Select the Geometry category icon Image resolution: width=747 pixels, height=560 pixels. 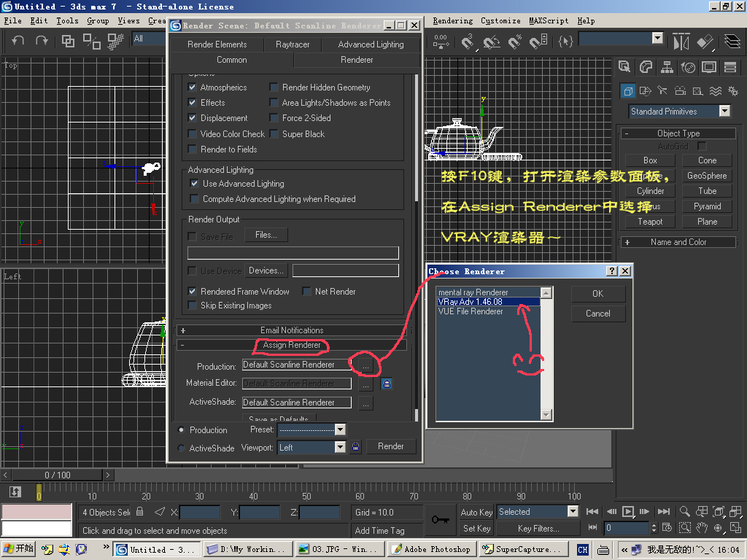click(628, 90)
